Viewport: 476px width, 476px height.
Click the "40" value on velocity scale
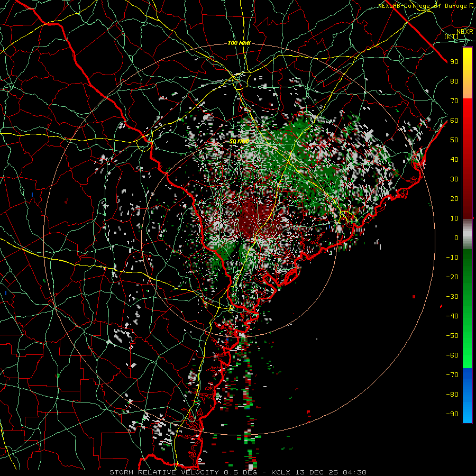tap(454, 159)
